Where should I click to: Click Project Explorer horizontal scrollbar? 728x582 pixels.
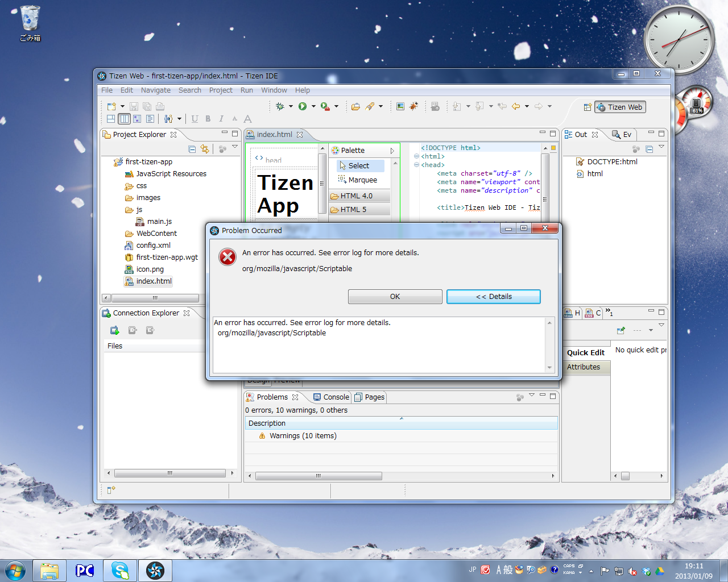coord(155,298)
